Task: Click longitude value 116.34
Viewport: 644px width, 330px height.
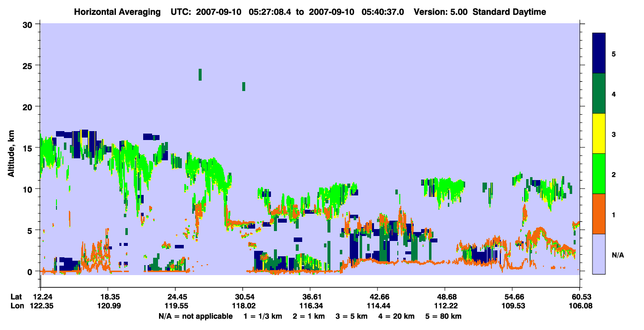Action: [310, 306]
